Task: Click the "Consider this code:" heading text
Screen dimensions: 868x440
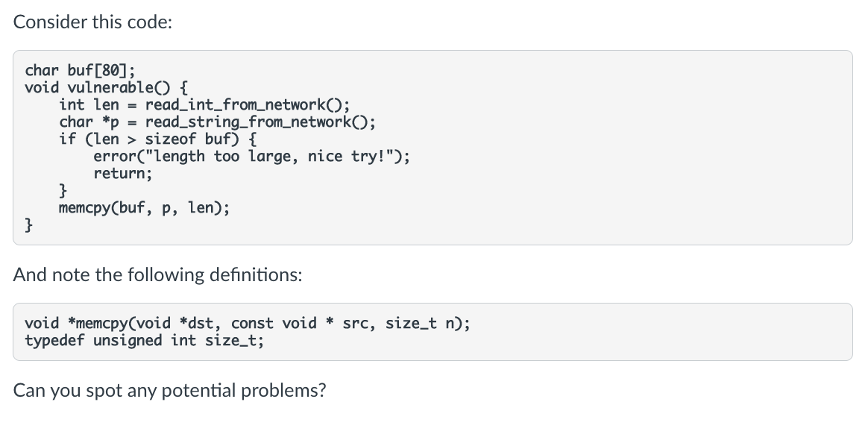Action: (92, 22)
